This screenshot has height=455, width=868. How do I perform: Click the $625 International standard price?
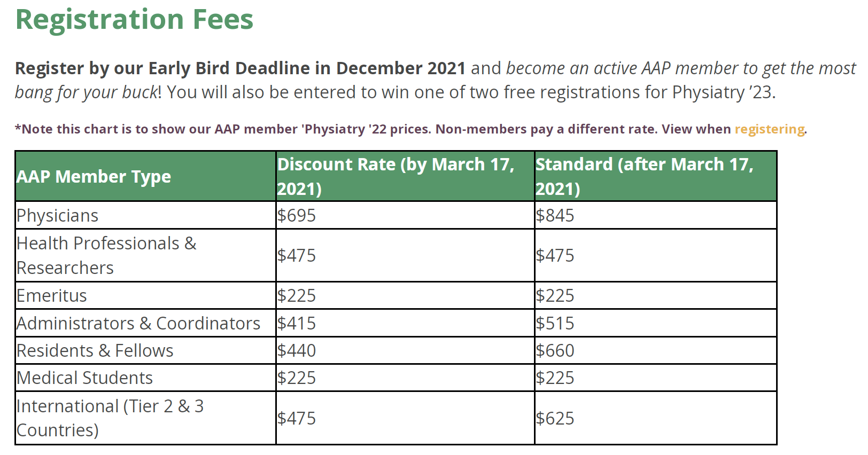coord(555,418)
